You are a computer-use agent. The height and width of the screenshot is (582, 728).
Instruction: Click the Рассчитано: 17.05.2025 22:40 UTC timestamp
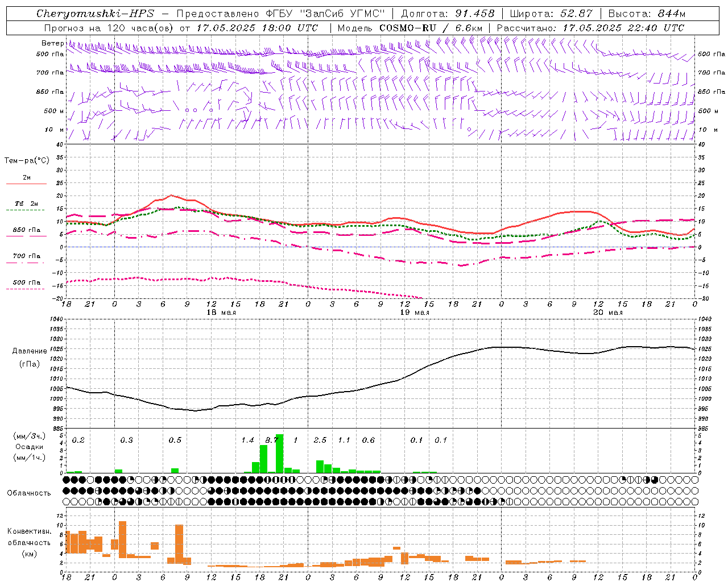[590, 28]
